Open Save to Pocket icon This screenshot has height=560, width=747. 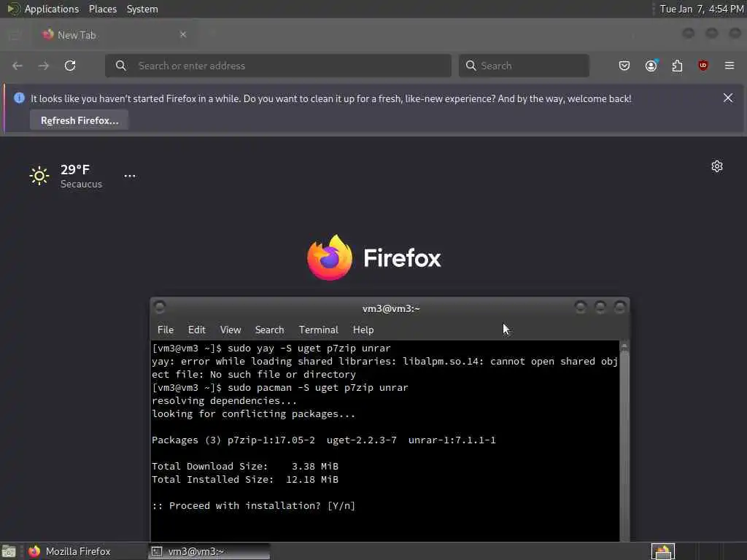tap(624, 66)
